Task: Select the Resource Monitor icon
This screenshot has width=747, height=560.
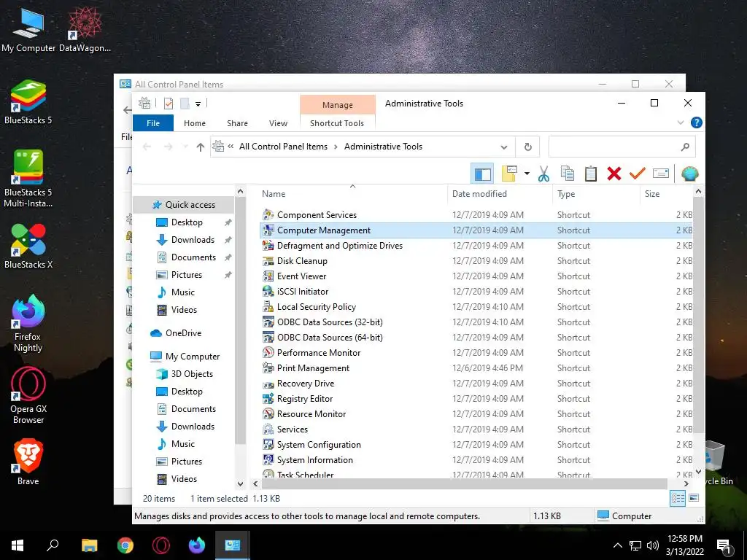Action: point(268,414)
